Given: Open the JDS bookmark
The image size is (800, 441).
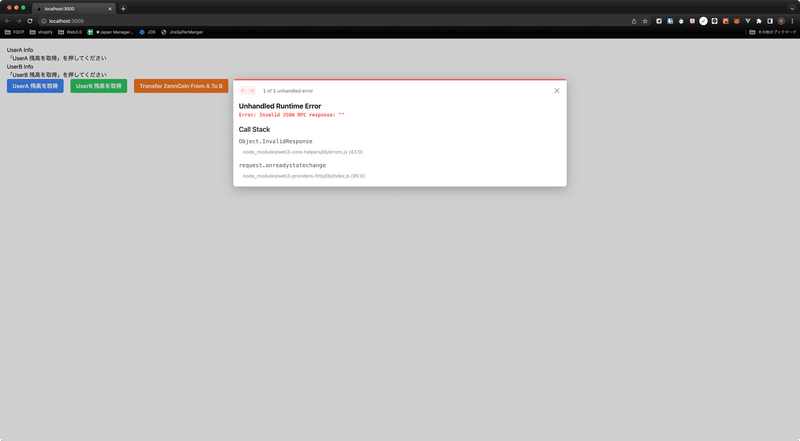Looking at the screenshot, I should 147,32.
